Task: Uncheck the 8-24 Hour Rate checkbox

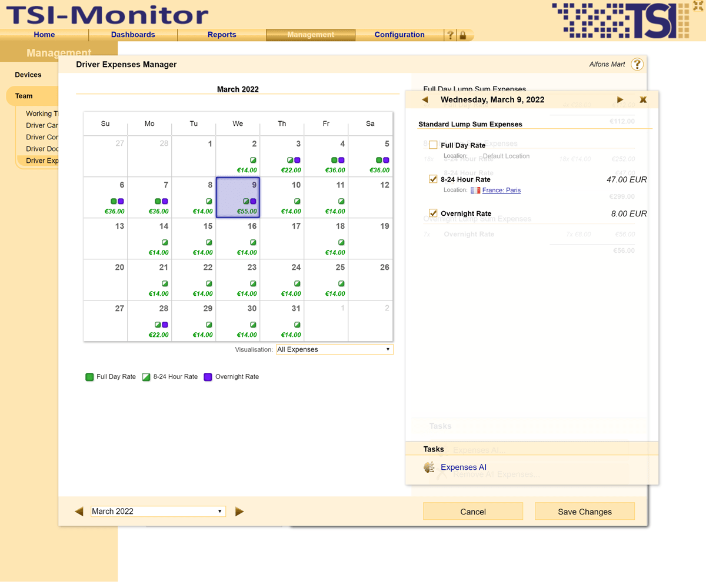Action: coord(433,179)
